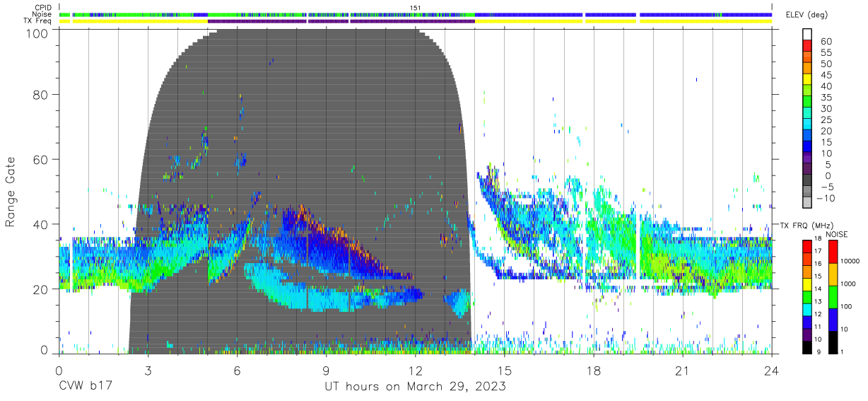Click the y-axis tick label 100
Screen dimensions: 868x401
tap(36, 33)
